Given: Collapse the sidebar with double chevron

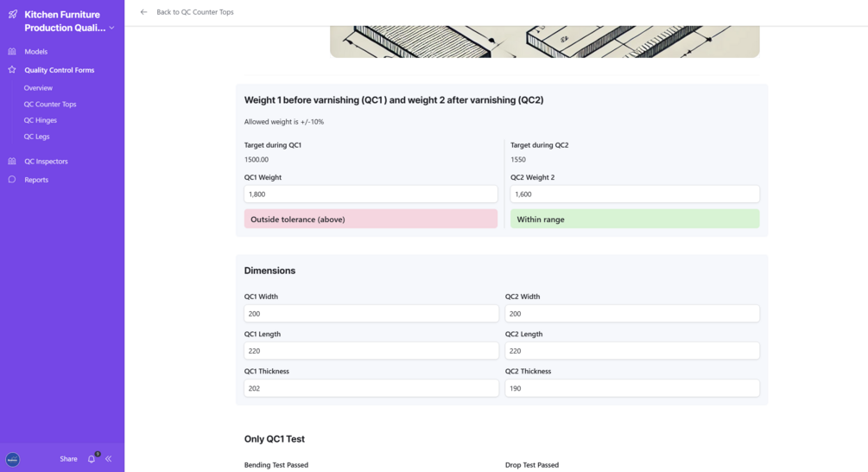Looking at the screenshot, I should tap(109, 459).
